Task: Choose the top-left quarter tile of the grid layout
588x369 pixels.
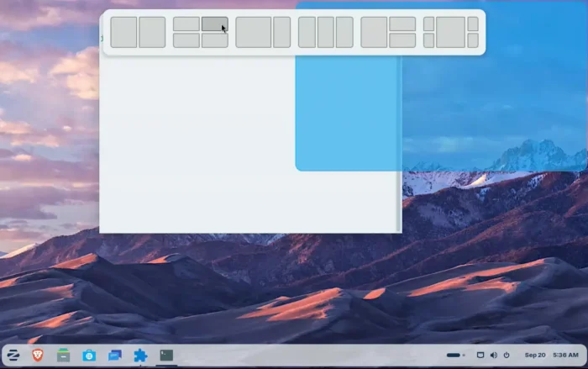Action: tap(186, 24)
